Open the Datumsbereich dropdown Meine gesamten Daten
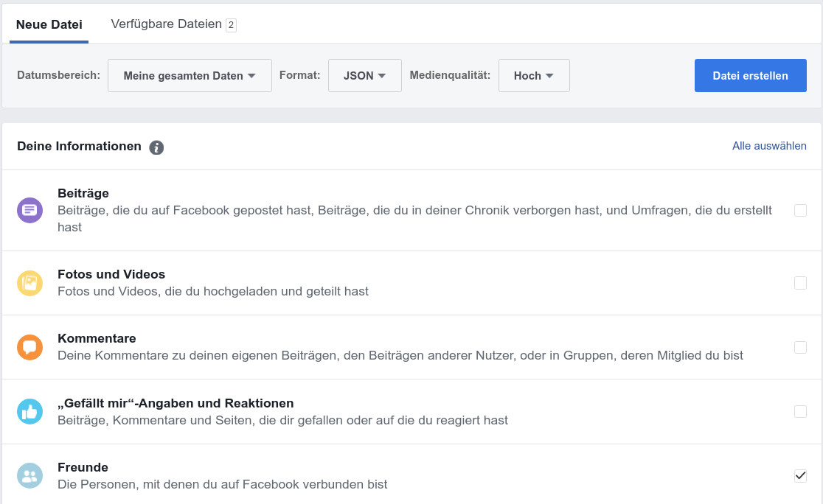Viewport: 823px width, 504px height. pyautogui.click(x=190, y=76)
